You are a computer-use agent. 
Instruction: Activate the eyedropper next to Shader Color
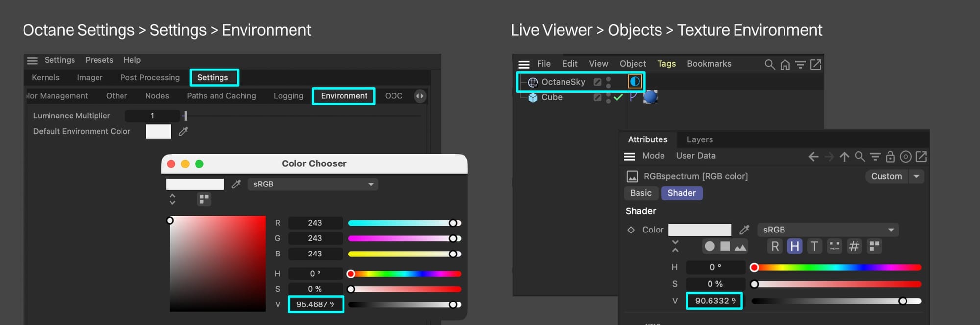click(744, 230)
